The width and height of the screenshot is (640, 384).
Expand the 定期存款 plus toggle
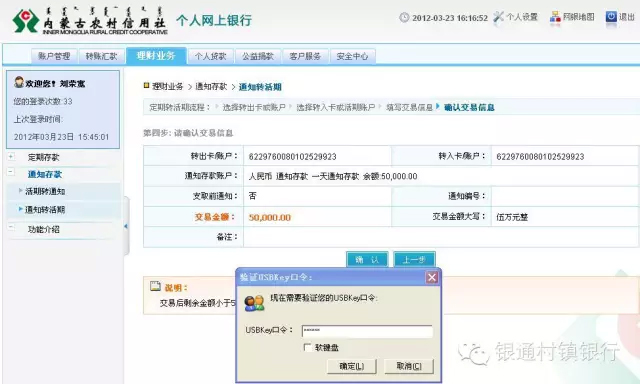click(11, 157)
